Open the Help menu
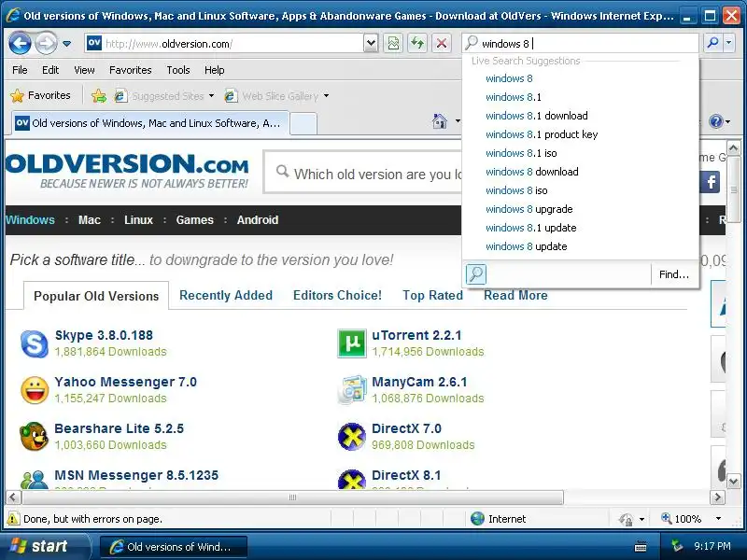747x560 pixels. (215, 70)
